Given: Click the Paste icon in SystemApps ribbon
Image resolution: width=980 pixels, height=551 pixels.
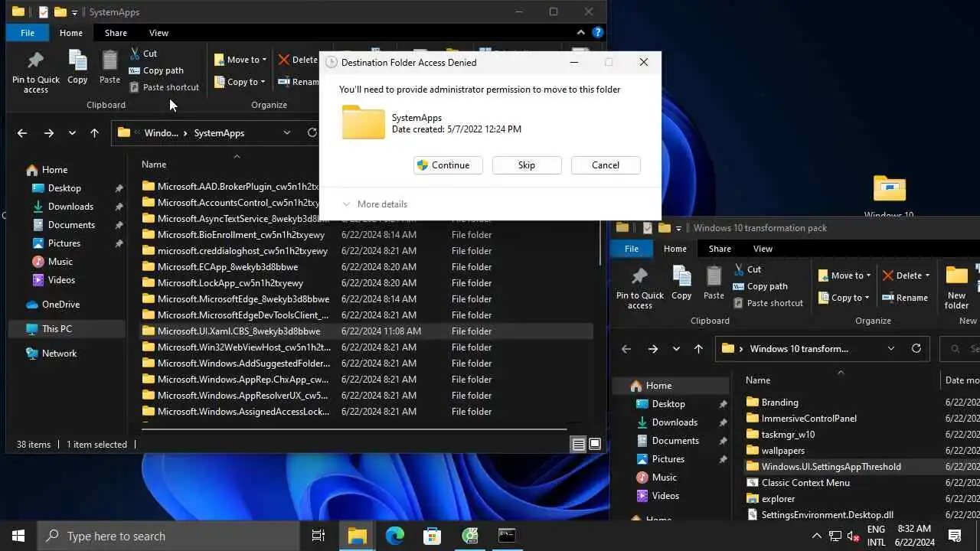Looking at the screenshot, I should pyautogui.click(x=109, y=67).
